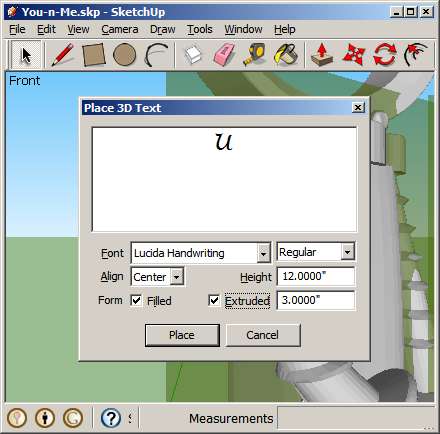Viewport: 440px width, 434px height.
Task: Select the Paint Bucket tool
Action: pyautogui.click(x=286, y=54)
